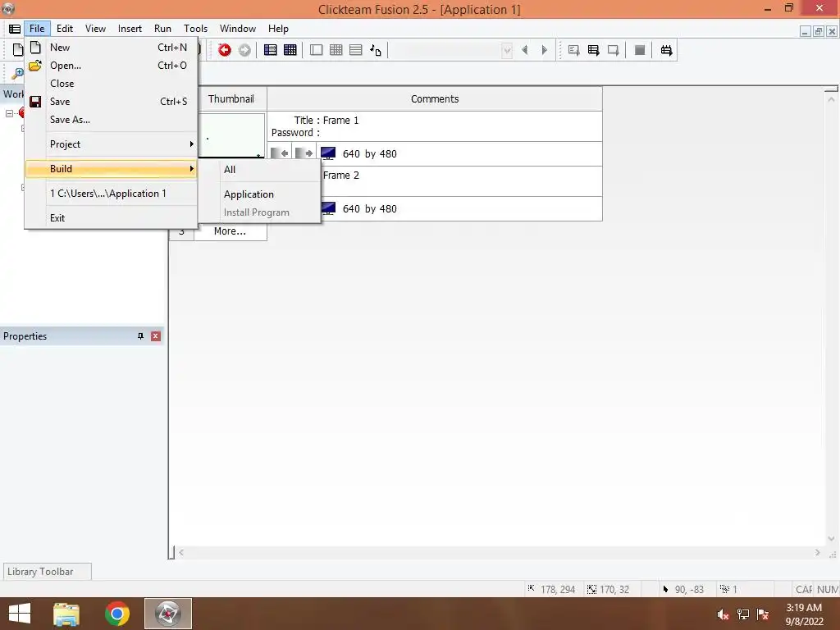Collapse the workspace tree root node

tap(9, 113)
